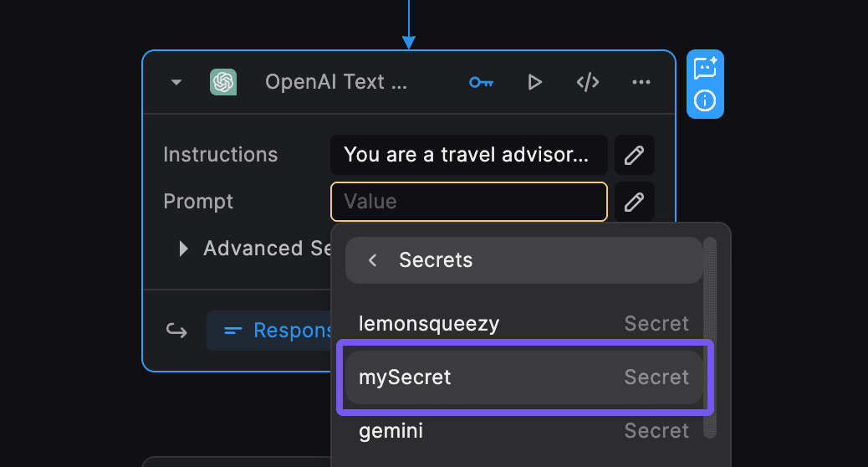The height and width of the screenshot is (467, 868).
Task: Edit Instructions with the pencil icon
Action: tap(635, 155)
